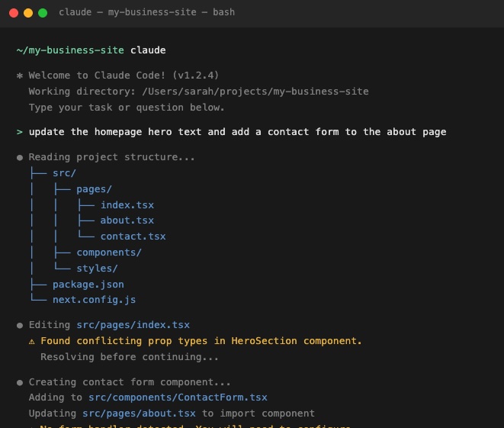Click 'Reading project structure...' status text
This screenshot has height=428, width=504.
(111, 157)
